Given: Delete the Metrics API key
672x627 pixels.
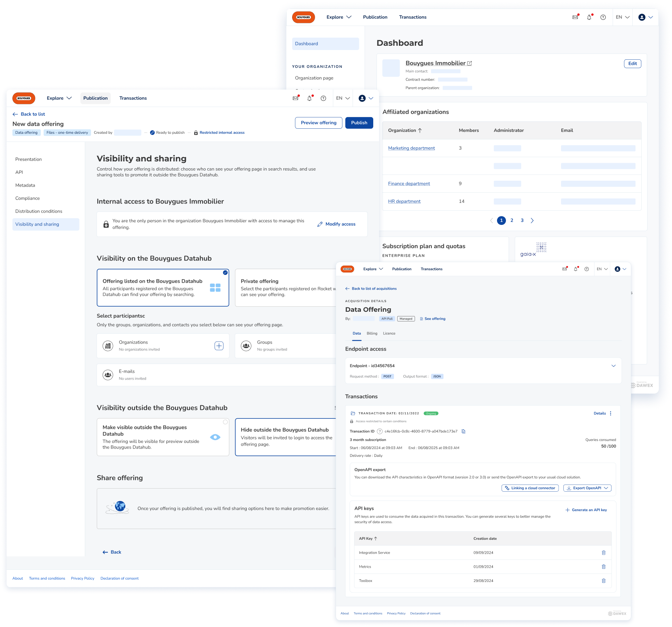Looking at the screenshot, I should pyautogui.click(x=603, y=567).
